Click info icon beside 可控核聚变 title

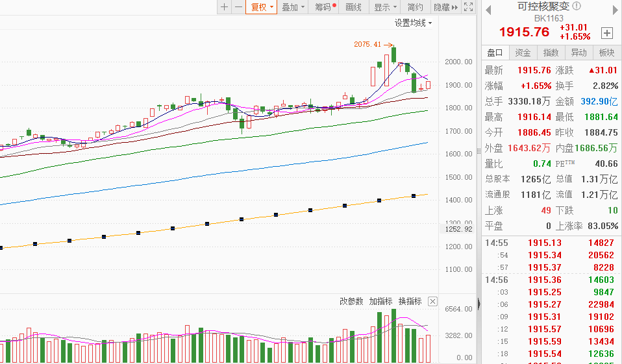click(x=577, y=6)
